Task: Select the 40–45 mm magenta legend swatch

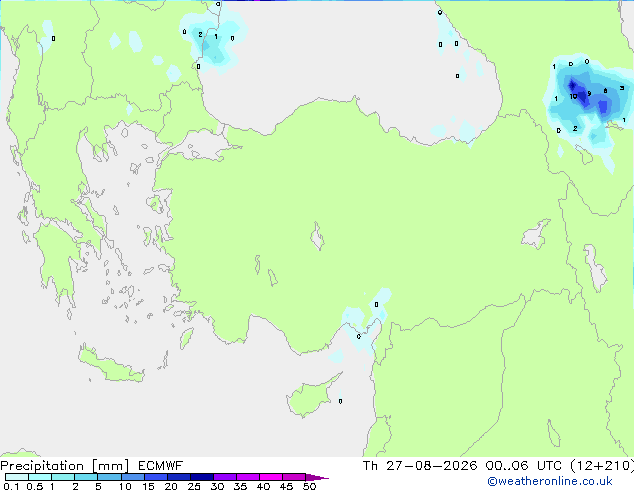Action: click(271, 477)
